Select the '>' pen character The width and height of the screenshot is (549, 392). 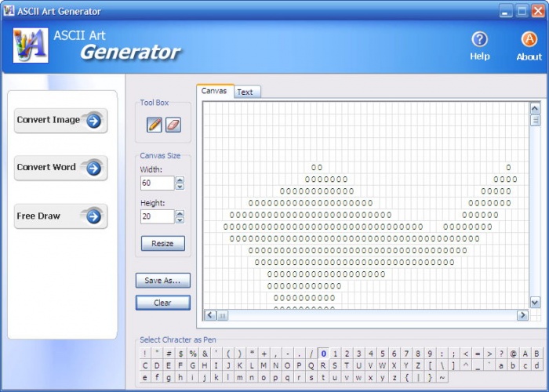[x=489, y=354]
